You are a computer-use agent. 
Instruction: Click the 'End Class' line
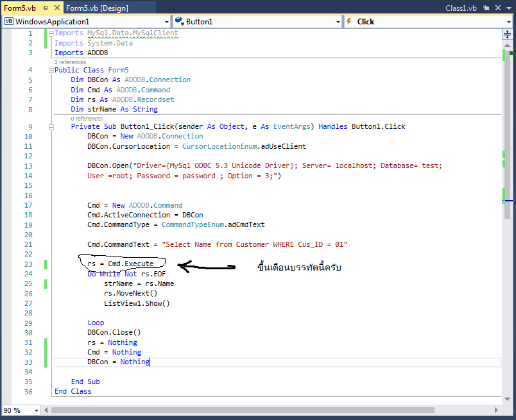pyautogui.click(x=73, y=391)
